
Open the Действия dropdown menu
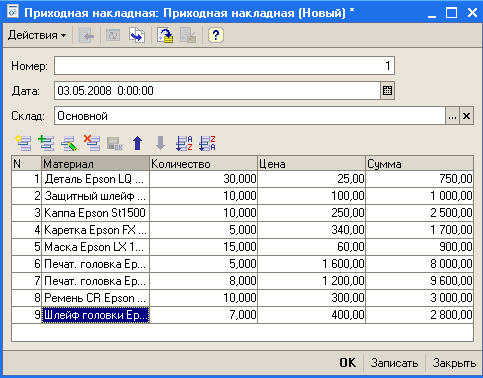click(37, 35)
